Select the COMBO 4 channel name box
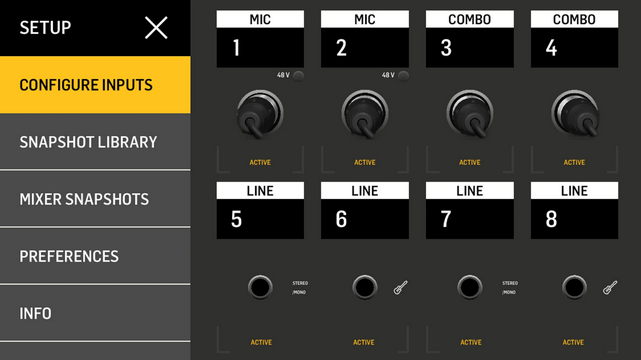Image resolution: width=641 pixels, height=360 pixels. 574,39
